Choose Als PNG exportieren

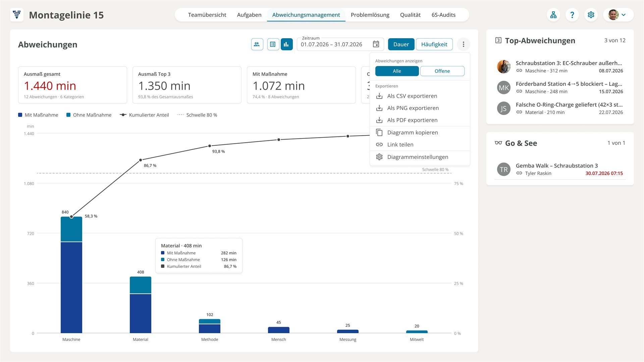[x=420, y=108]
